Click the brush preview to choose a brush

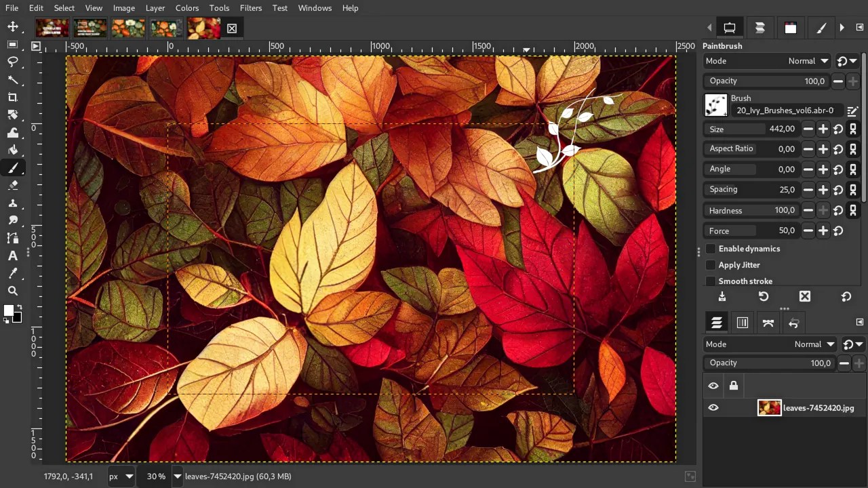[x=716, y=105]
